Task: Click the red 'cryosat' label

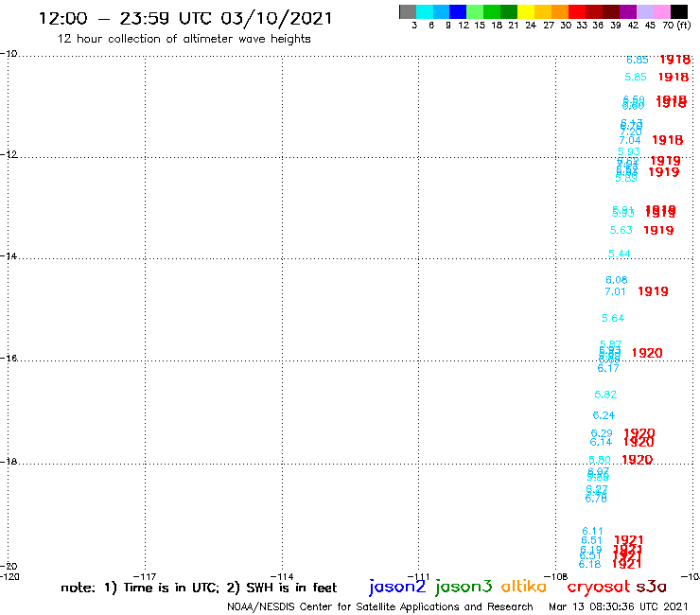Action: pyautogui.click(x=599, y=587)
